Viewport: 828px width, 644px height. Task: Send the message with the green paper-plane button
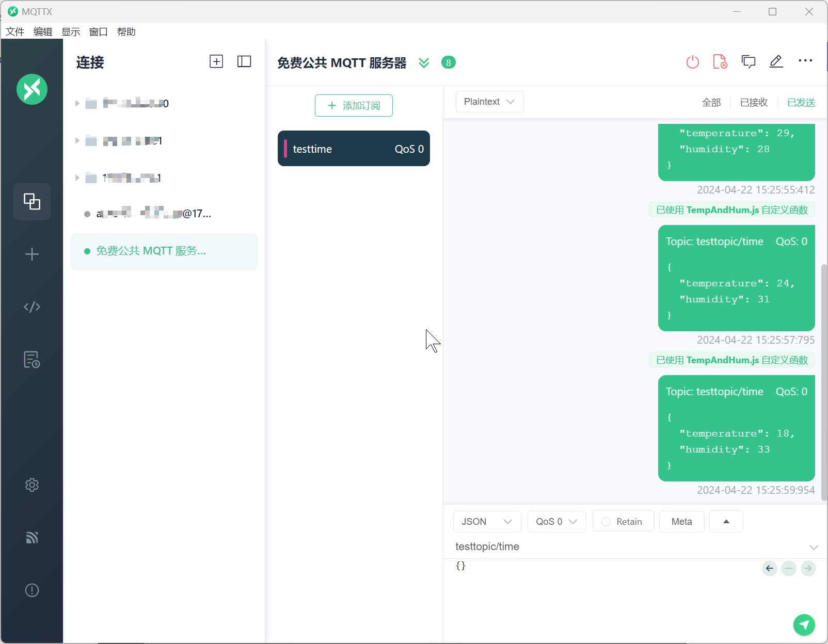(804, 625)
